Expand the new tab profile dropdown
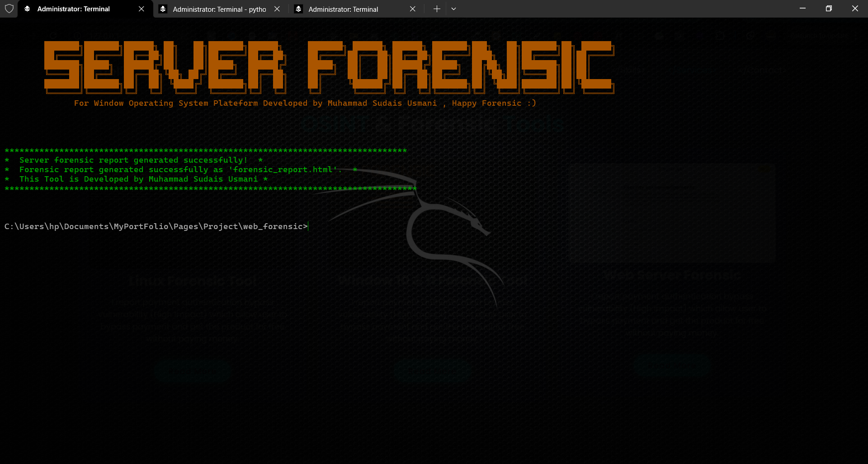868x464 pixels. coord(454,9)
